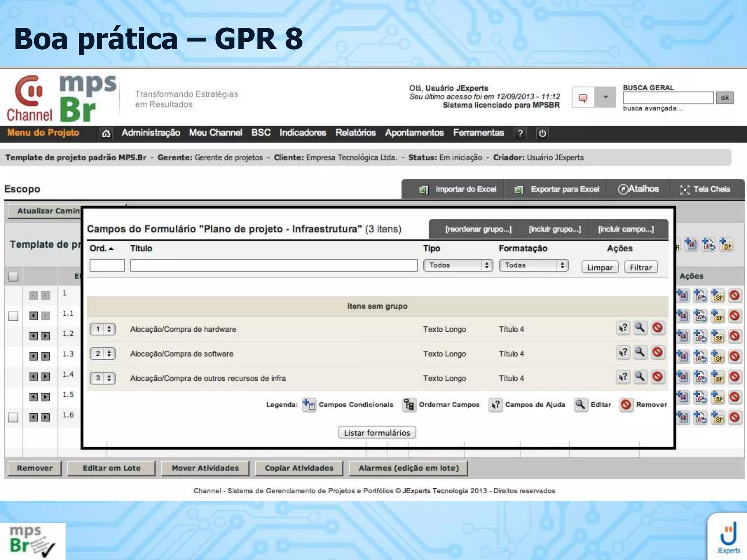This screenshot has height=560, width=747.
Task: Go to the home icon in menu bar
Action: tap(106, 133)
